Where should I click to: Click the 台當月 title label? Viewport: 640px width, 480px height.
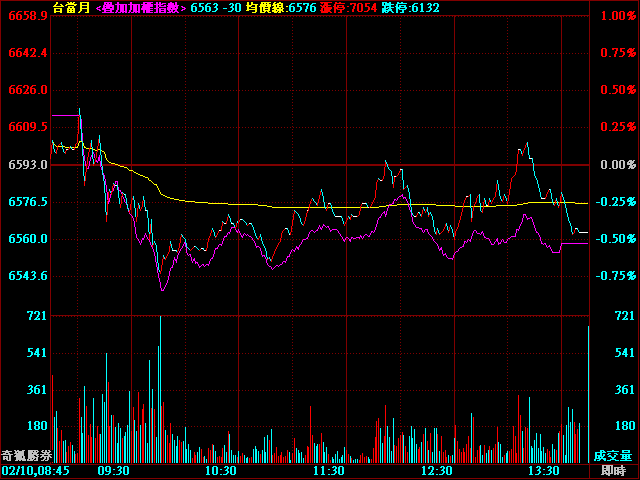tap(71, 7)
